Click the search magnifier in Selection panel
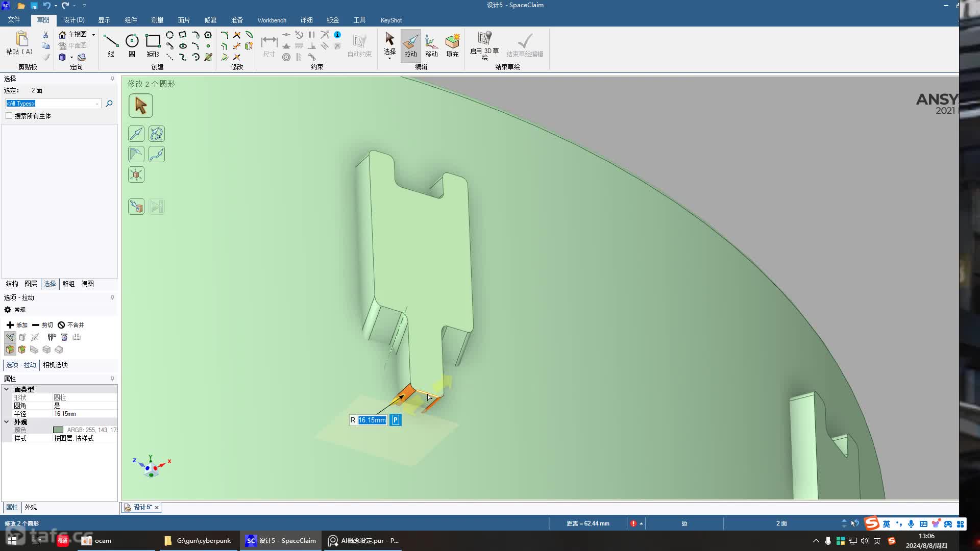This screenshot has width=980, height=551. 109,104
